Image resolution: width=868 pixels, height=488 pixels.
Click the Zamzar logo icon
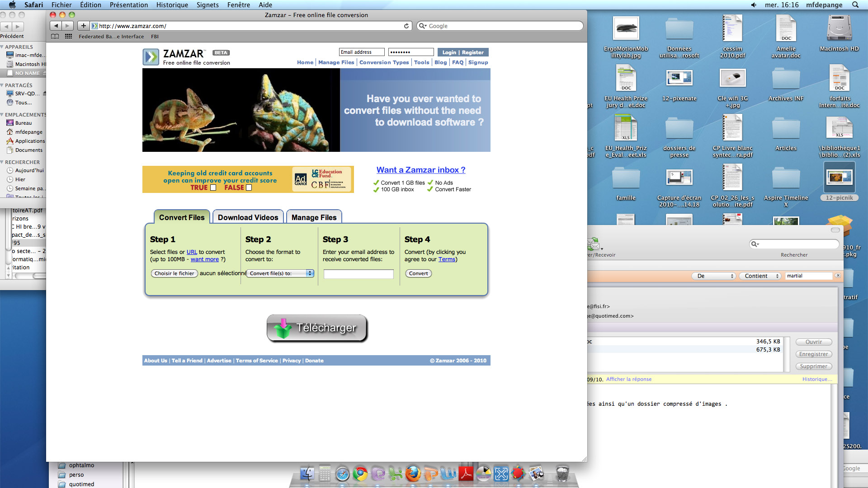pos(151,57)
